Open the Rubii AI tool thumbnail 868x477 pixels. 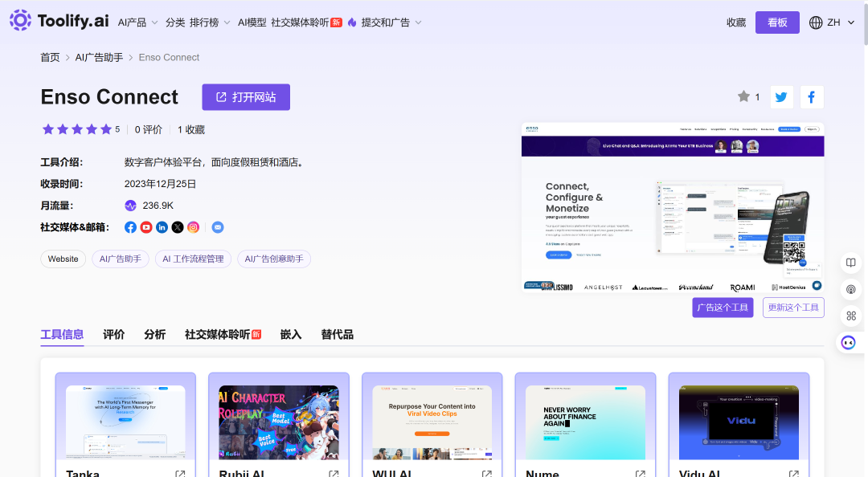coord(278,422)
